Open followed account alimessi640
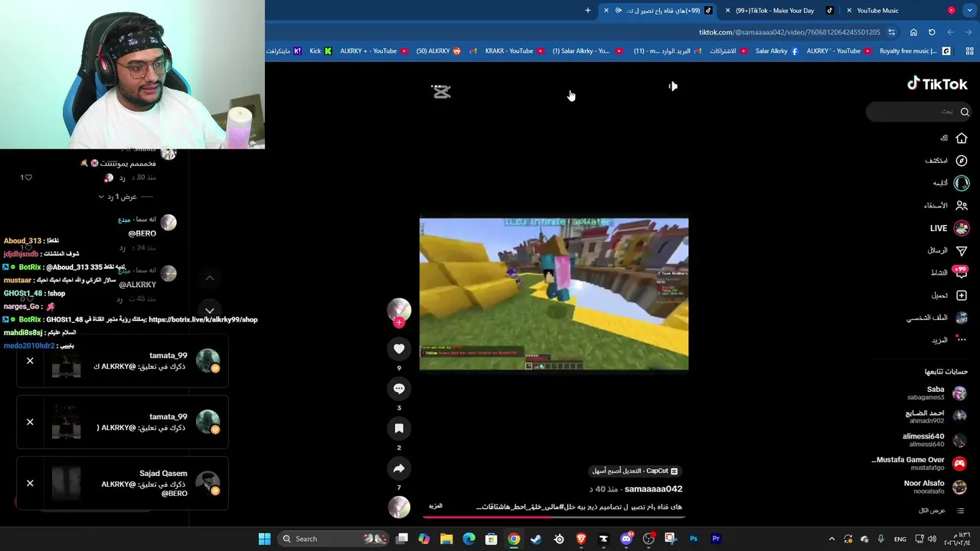The height and width of the screenshot is (551, 980). (935, 440)
